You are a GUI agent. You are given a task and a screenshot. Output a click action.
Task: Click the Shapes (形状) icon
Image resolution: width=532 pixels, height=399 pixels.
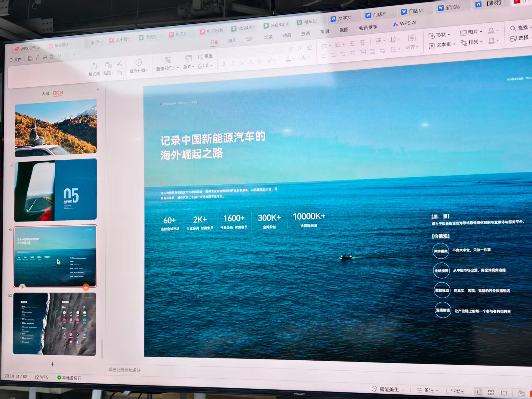[x=439, y=35]
